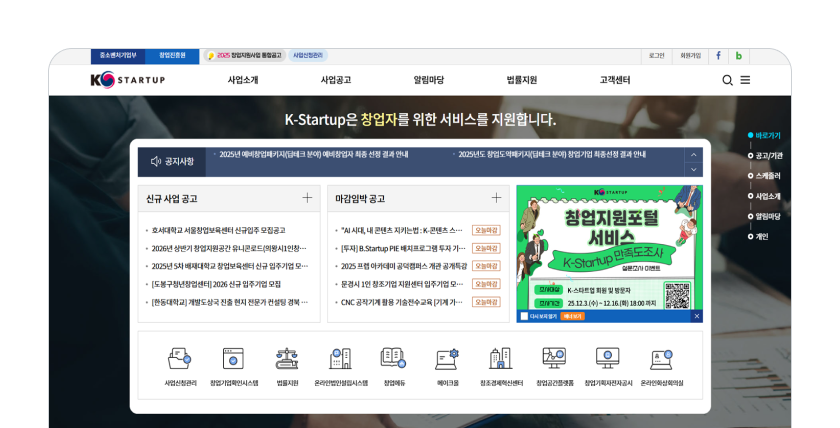Open the 창업기업확인시스템 icon
The image size is (840, 428).
point(233,358)
